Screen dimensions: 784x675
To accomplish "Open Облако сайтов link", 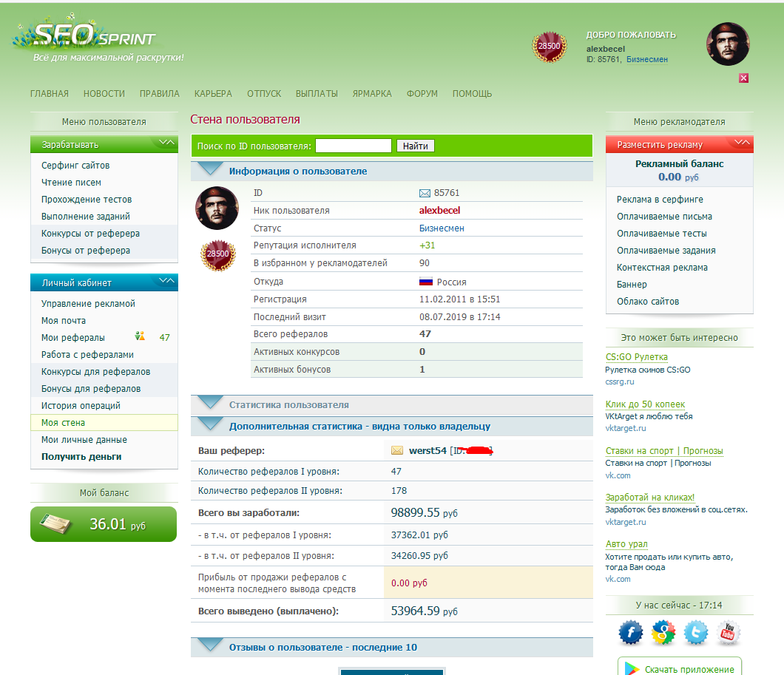I will point(647,302).
